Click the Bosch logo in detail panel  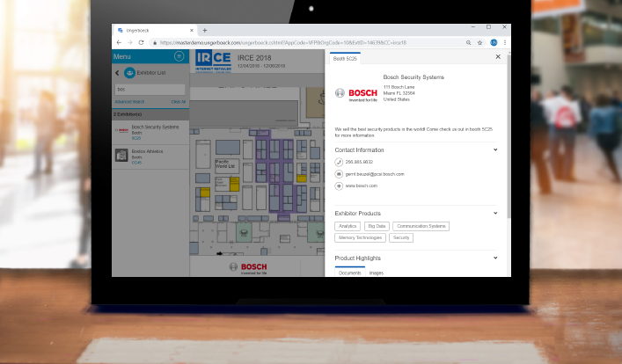[356, 94]
